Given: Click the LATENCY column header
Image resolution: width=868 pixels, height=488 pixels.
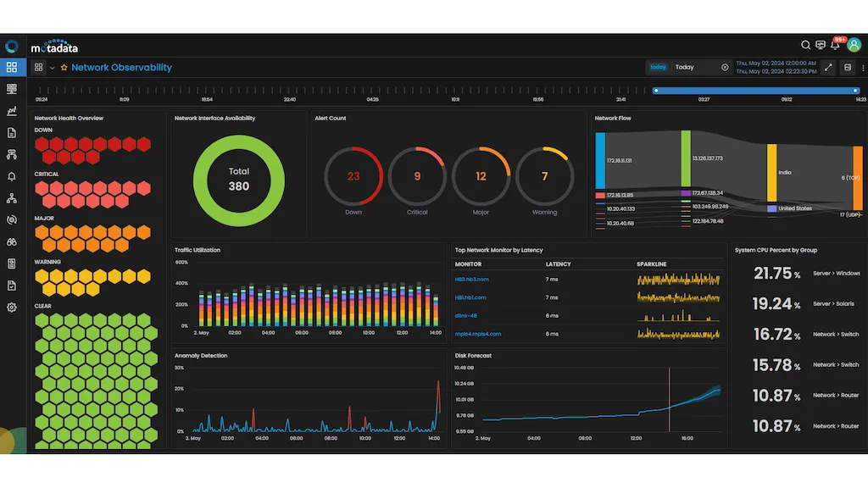Looking at the screenshot, I should tap(558, 264).
